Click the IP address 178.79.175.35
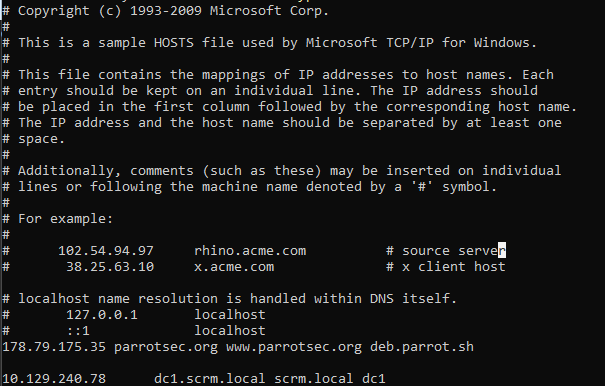Screen dimensions: 605x386 (x=54, y=347)
